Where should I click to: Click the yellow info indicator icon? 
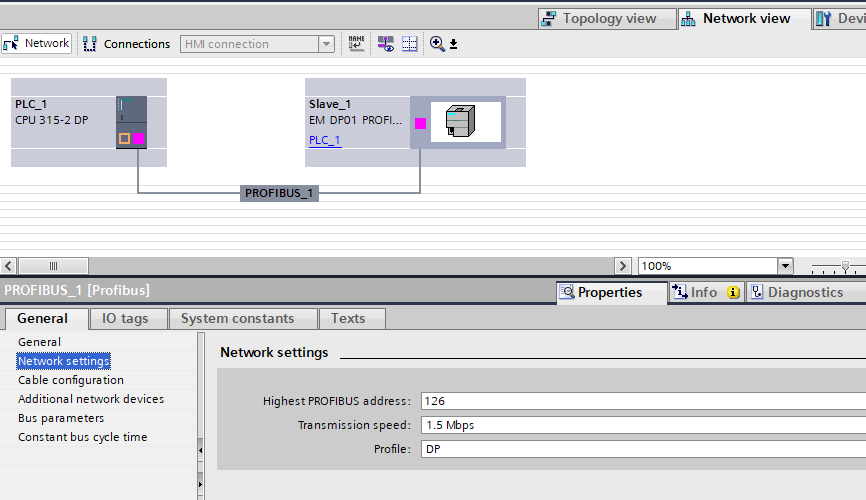click(733, 292)
